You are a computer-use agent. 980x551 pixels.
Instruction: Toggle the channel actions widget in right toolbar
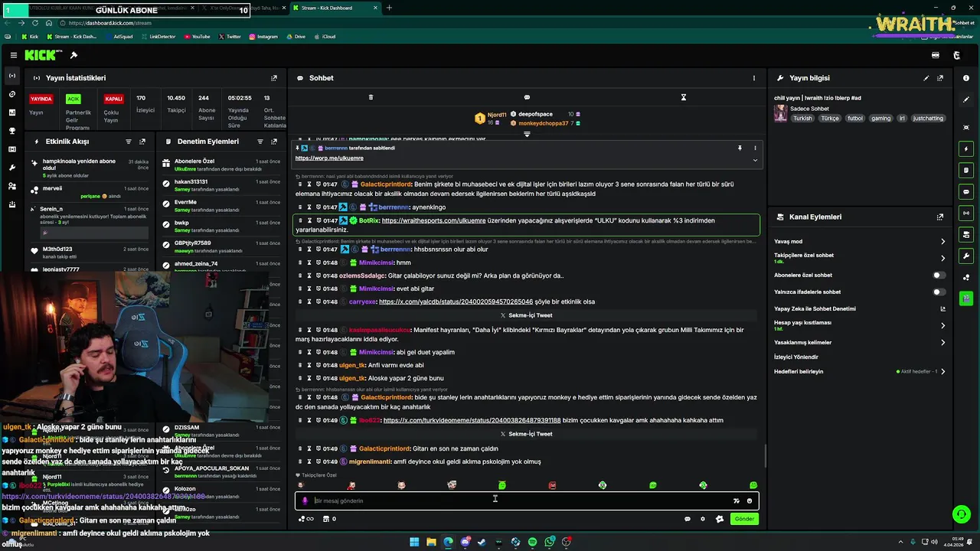966,234
